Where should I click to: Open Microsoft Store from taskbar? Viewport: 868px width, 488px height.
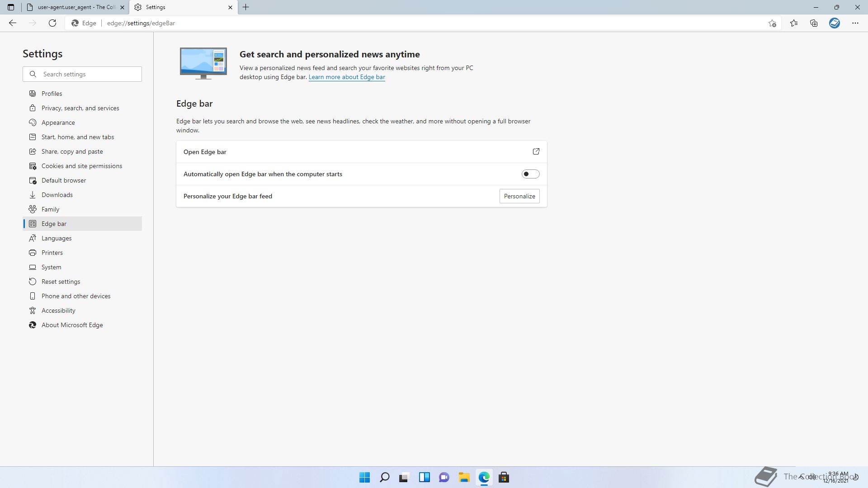(x=504, y=477)
